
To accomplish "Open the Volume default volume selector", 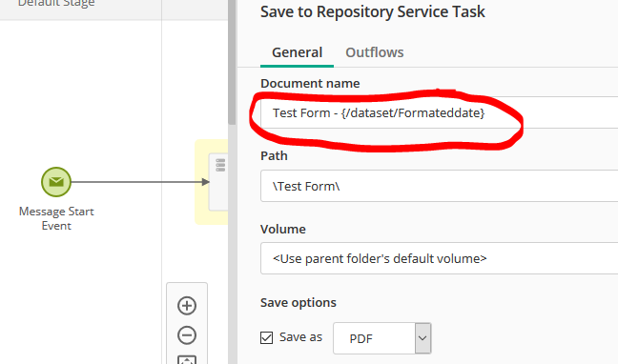I will click(439, 258).
